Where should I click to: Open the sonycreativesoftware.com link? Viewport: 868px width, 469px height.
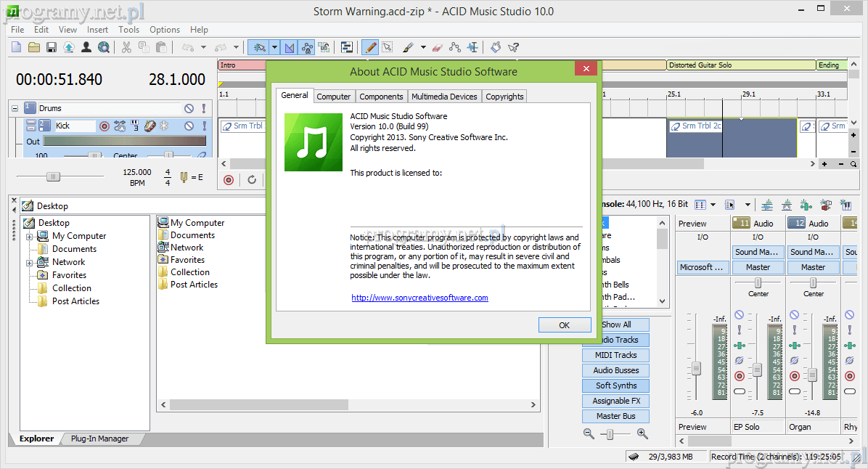coord(419,298)
